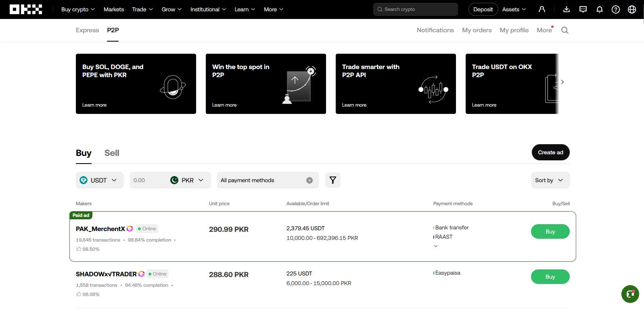Open the language globe icon

632,9
